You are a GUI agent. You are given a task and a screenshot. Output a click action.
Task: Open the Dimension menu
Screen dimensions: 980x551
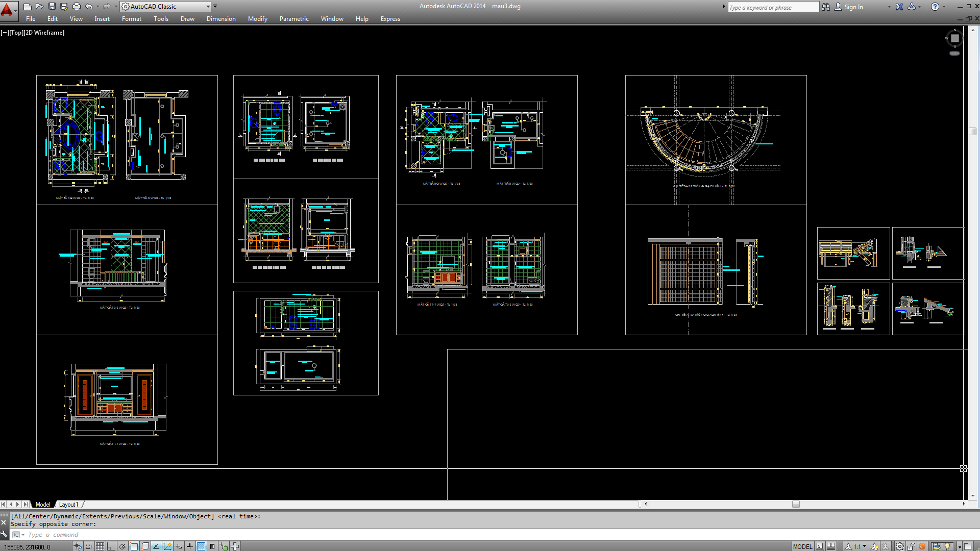[x=221, y=19]
